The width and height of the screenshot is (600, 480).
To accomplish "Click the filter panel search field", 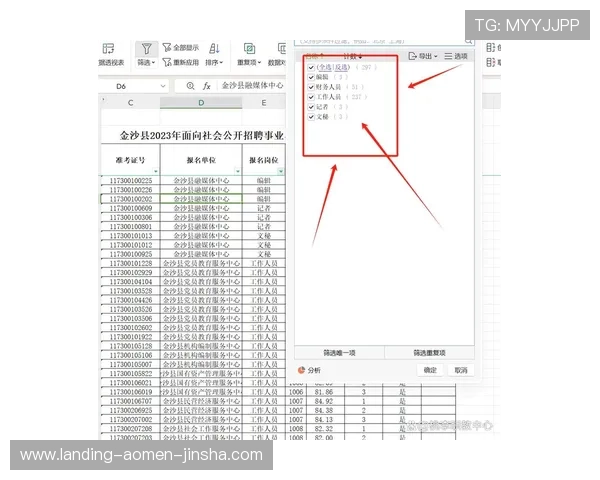I will pos(384,41).
